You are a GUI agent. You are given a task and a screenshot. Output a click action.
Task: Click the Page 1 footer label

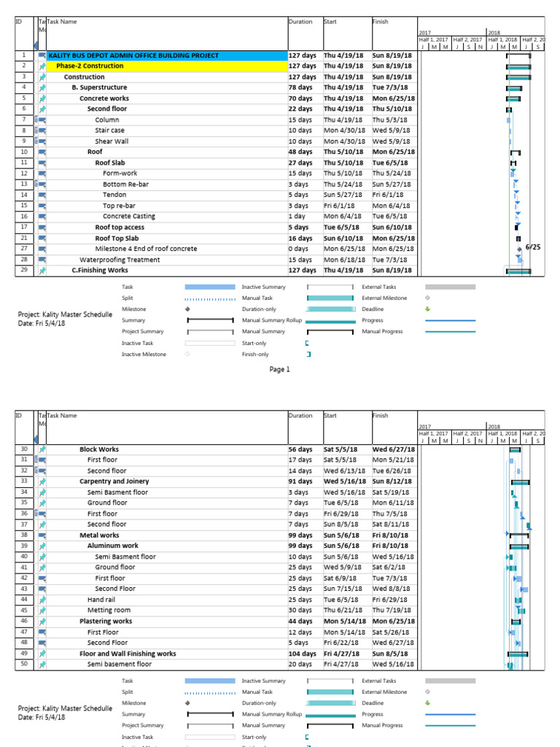tap(279, 369)
